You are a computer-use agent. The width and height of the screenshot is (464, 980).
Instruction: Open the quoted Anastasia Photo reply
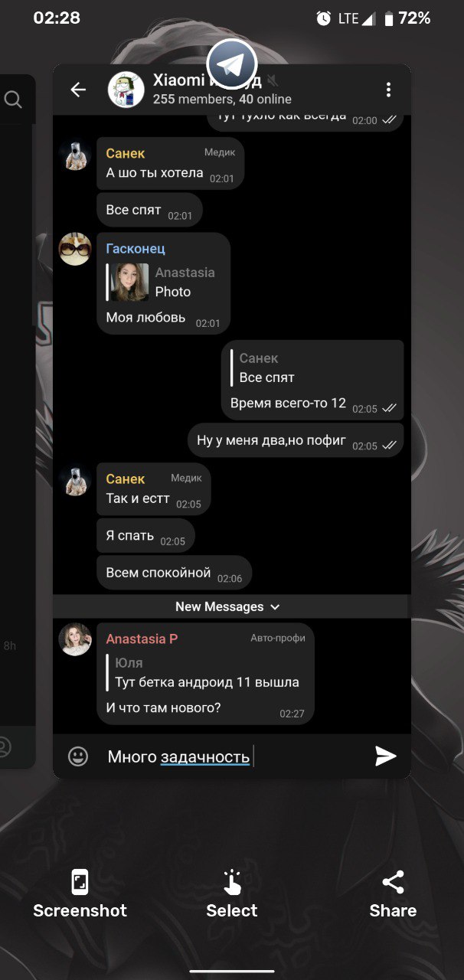(163, 282)
